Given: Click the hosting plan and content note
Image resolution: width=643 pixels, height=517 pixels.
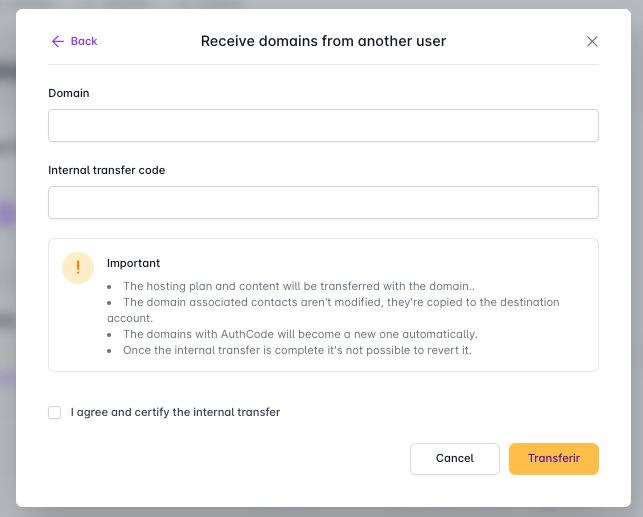Looking at the screenshot, I should point(299,286).
